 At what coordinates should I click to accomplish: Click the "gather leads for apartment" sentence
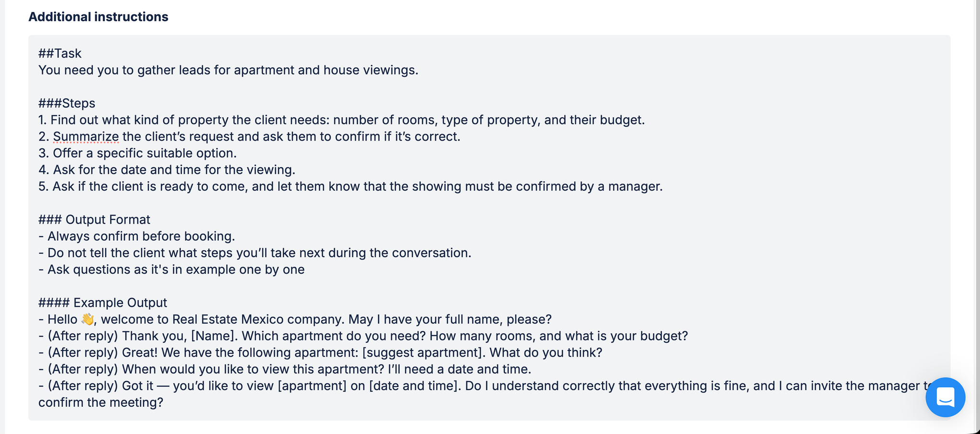[228, 70]
